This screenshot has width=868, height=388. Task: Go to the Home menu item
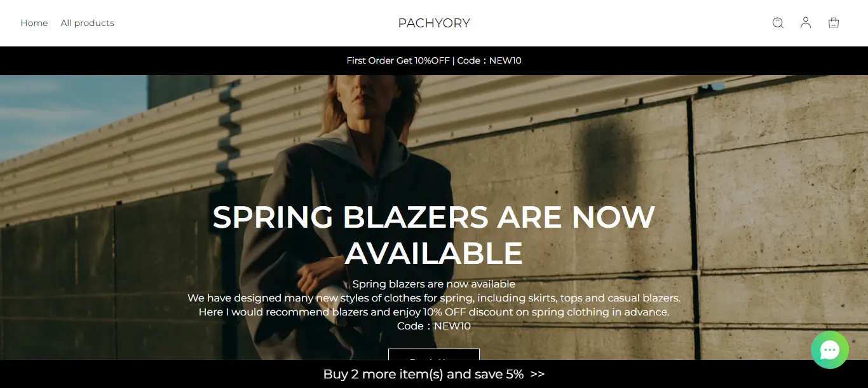click(x=34, y=23)
